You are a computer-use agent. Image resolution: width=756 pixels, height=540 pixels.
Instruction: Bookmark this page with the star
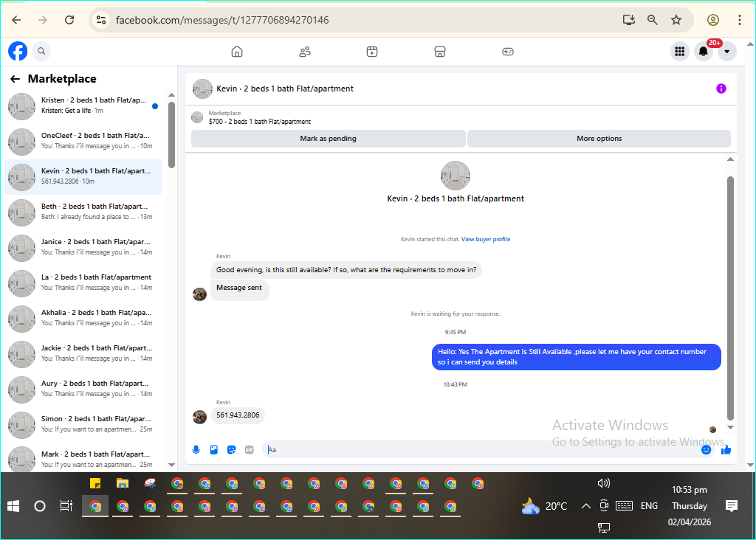pyautogui.click(x=676, y=20)
